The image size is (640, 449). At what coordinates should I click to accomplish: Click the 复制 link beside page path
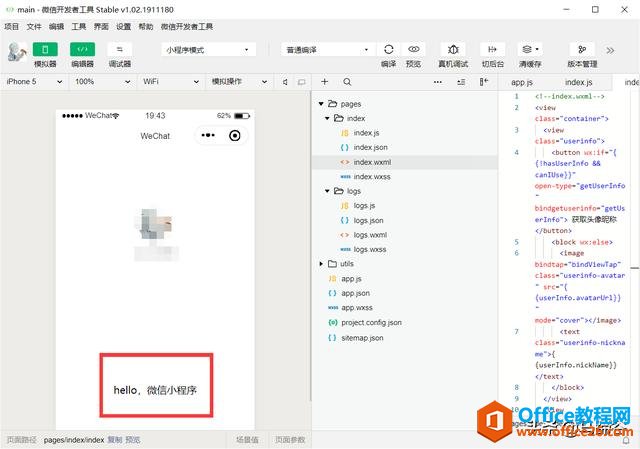tap(115, 440)
